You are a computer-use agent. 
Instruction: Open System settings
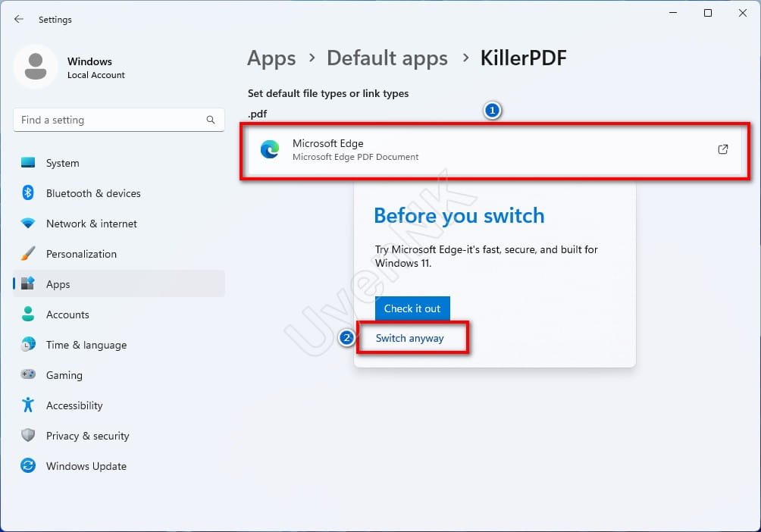point(119,163)
